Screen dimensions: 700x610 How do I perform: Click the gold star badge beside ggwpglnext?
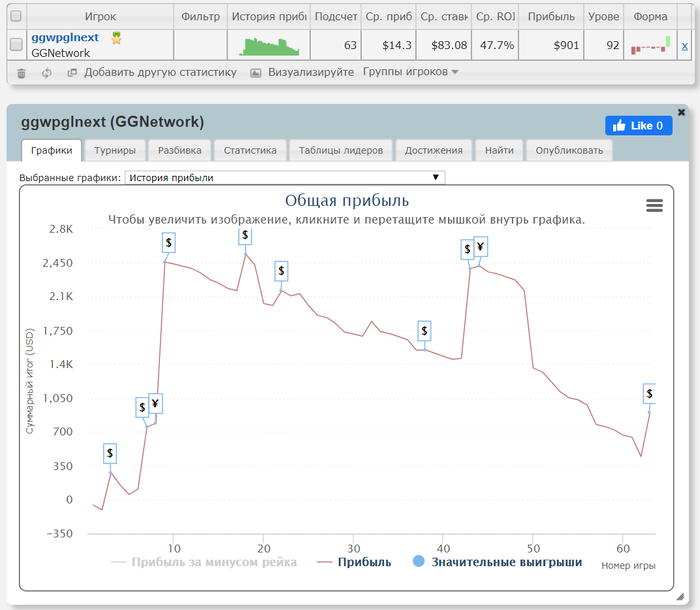point(117,38)
